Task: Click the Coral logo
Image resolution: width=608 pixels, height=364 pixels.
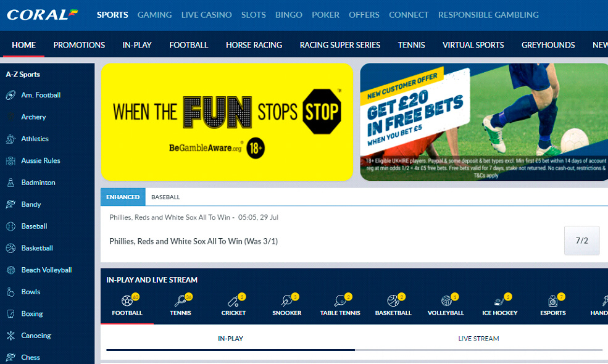Action: tap(42, 15)
